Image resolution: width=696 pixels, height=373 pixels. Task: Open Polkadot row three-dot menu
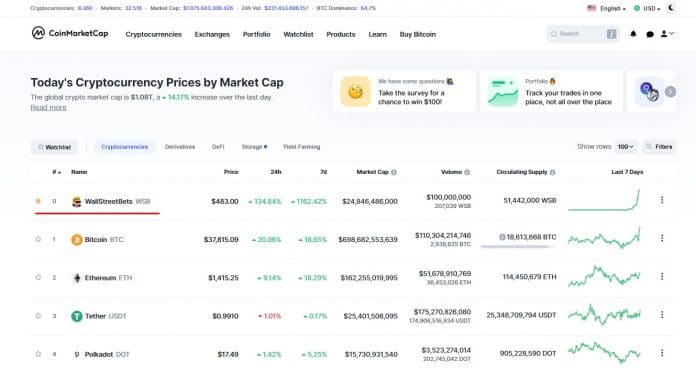[x=662, y=353]
